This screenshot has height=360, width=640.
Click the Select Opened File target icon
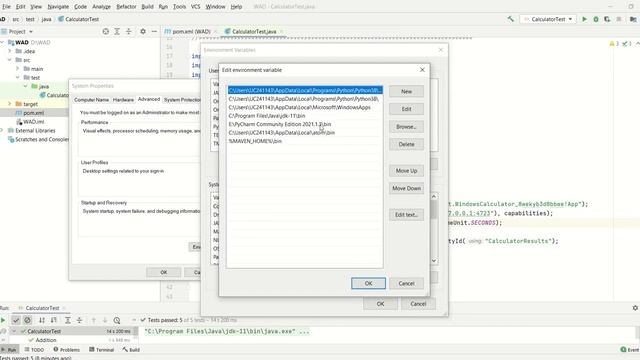pos(106,31)
